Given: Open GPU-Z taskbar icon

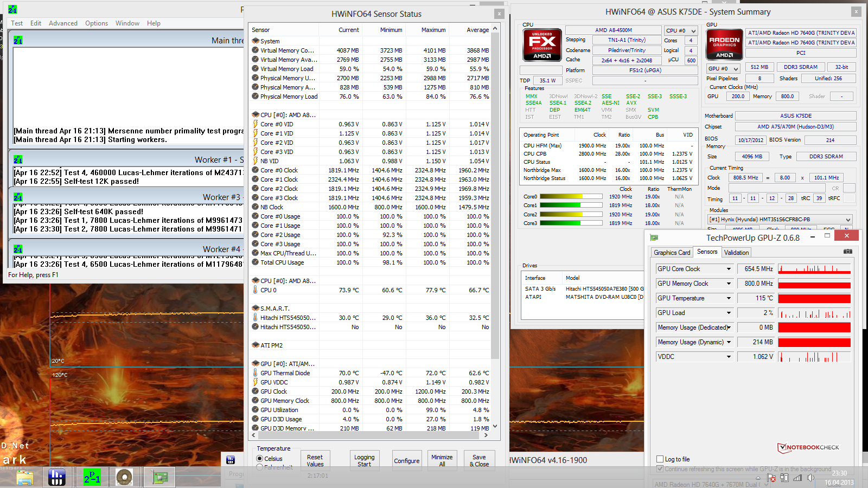Looking at the screenshot, I should 159,477.
